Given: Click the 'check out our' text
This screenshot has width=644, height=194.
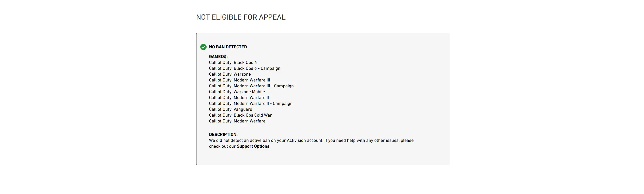Looking at the screenshot, I should coord(222,146).
